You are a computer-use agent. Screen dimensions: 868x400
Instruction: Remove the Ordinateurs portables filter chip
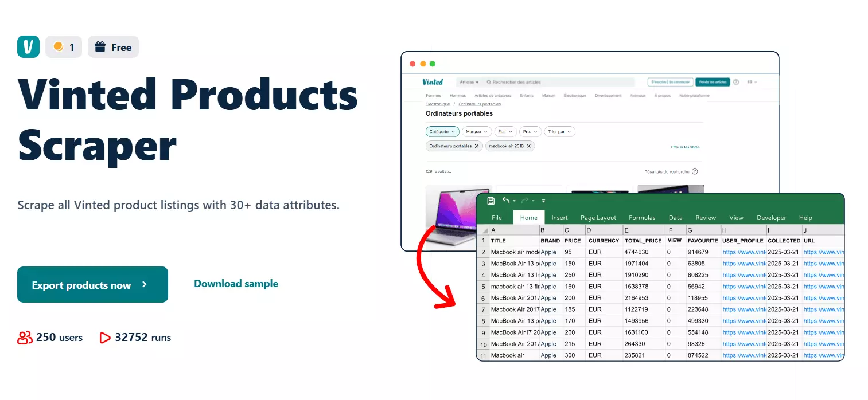point(476,146)
